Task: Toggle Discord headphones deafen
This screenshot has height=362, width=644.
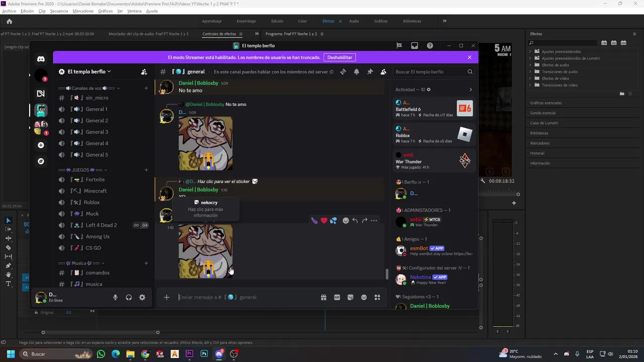Action: [x=129, y=298]
